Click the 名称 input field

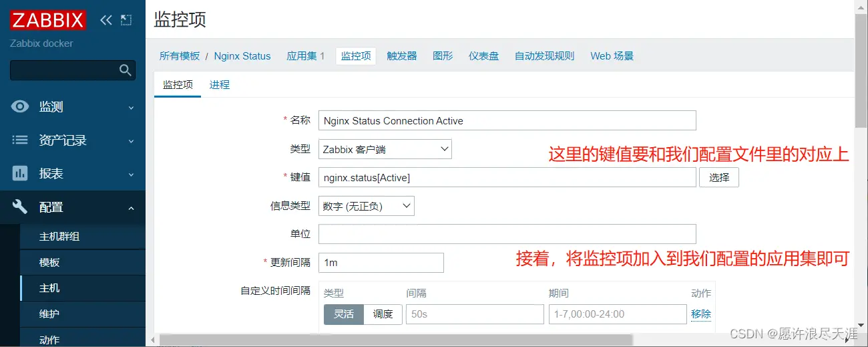click(x=507, y=121)
